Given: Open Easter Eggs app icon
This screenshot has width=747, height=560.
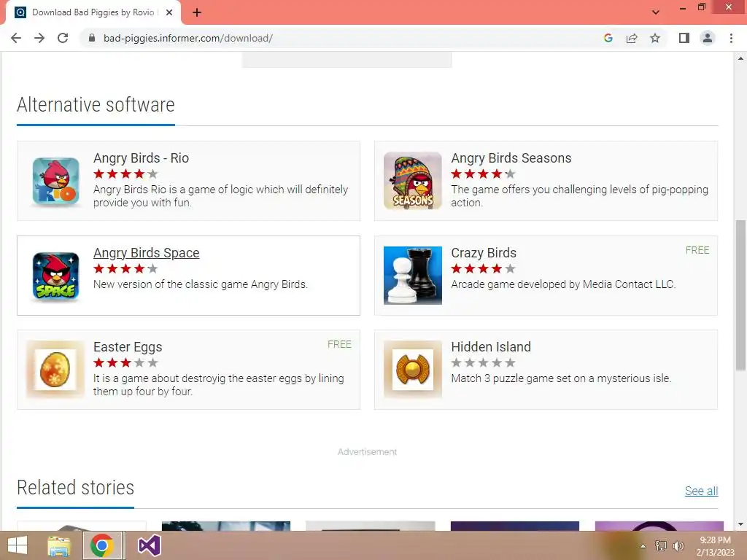Looking at the screenshot, I should click(55, 369).
